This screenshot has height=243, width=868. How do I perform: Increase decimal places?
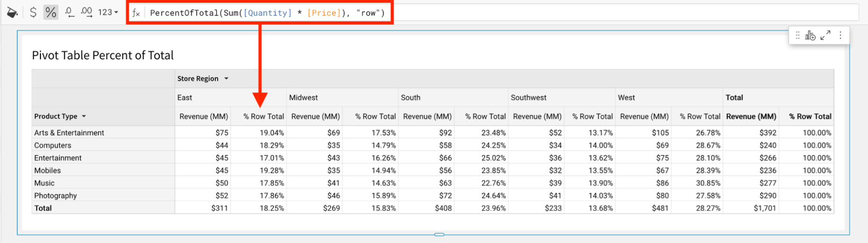click(x=86, y=12)
